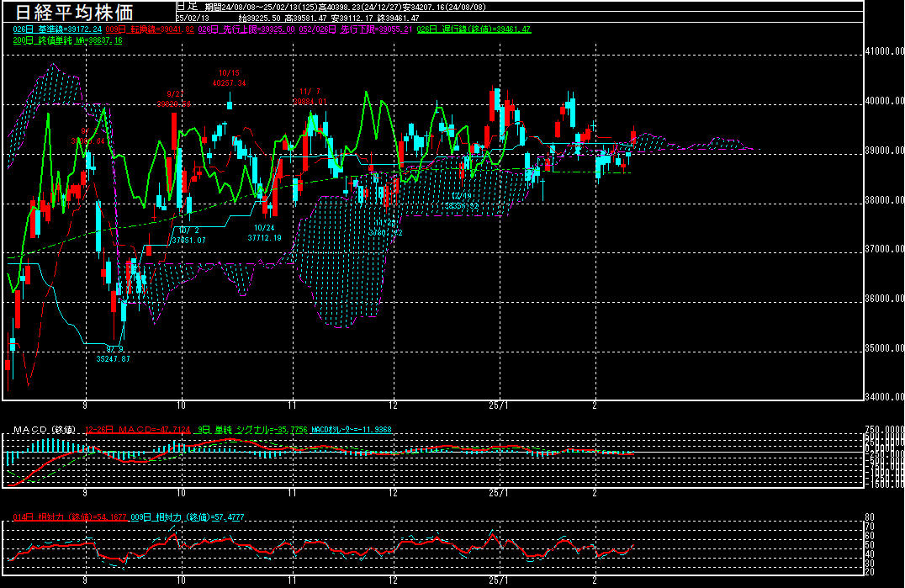Click the closing price 終39461.47 in header
Image resolution: width=905 pixels, height=588 pixels.
pos(398,18)
